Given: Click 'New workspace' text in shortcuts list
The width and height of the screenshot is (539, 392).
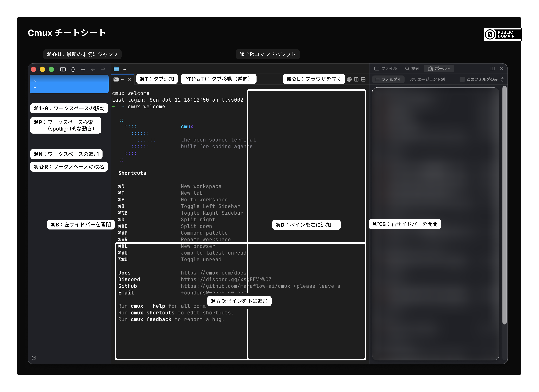Looking at the screenshot, I should (x=201, y=186).
